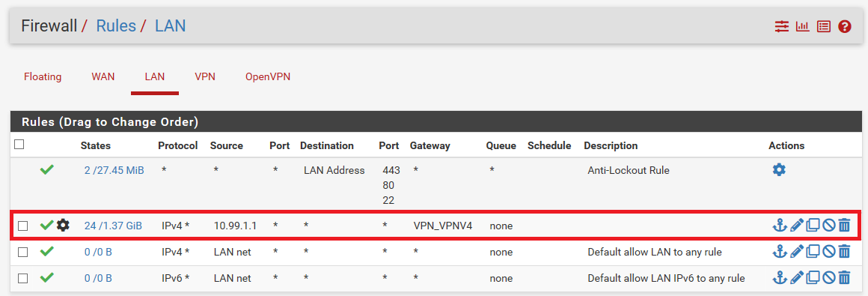Screen dimensions: 868x296
Task: Click the Rules breadcrumb link
Action: (116, 25)
